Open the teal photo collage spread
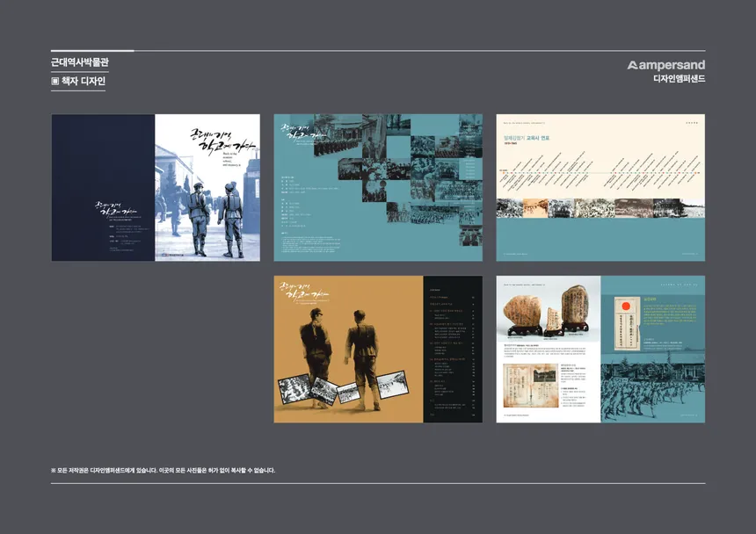The width and height of the screenshot is (756, 534). pos(378,188)
